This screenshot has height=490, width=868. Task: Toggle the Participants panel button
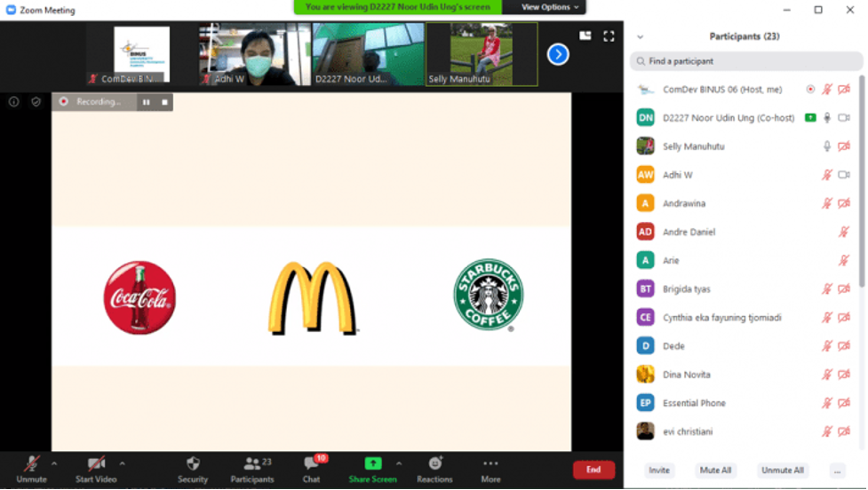coord(252,470)
